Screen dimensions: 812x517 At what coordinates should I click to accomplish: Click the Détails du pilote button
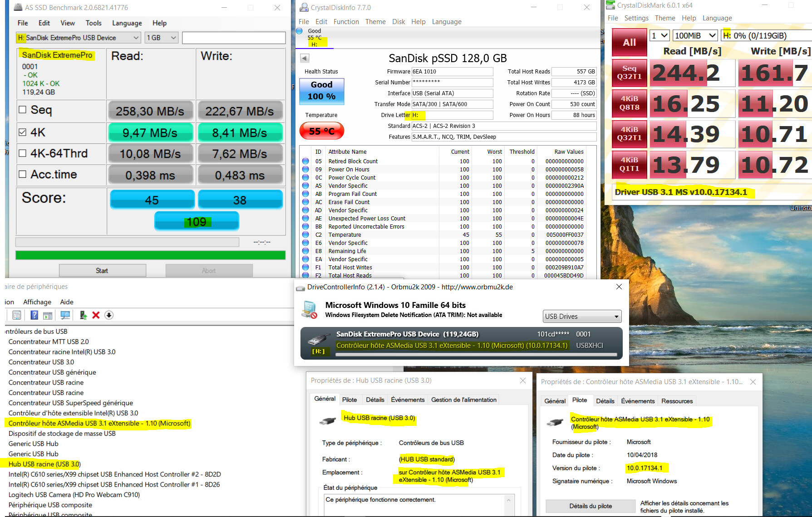(591, 506)
